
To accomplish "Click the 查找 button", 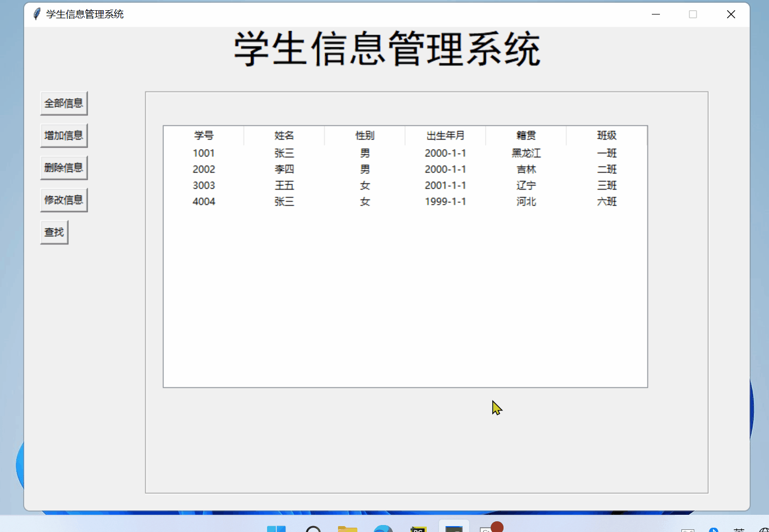I will 54,232.
